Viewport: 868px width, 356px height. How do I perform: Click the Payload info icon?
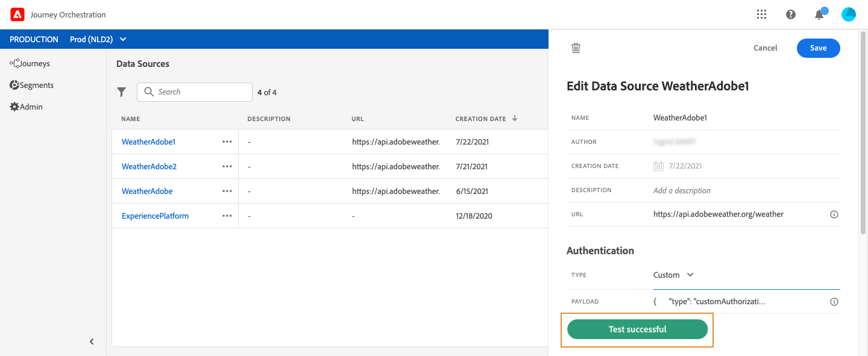click(x=834, y=302)
